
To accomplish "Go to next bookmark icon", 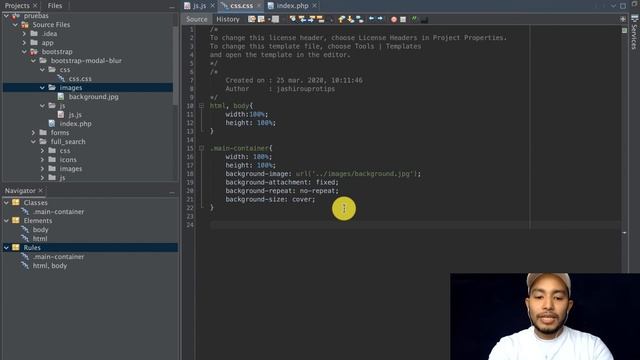I will click(350, 19).
